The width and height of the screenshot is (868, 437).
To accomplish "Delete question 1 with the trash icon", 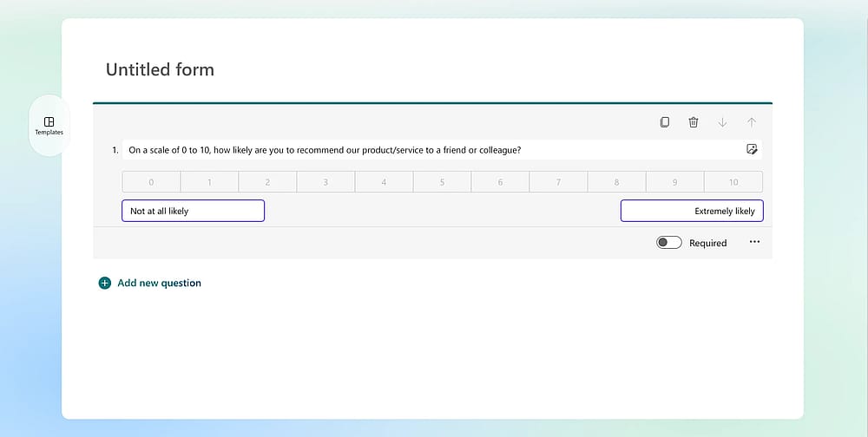I will pyautogui.click(x=694, y=122).
